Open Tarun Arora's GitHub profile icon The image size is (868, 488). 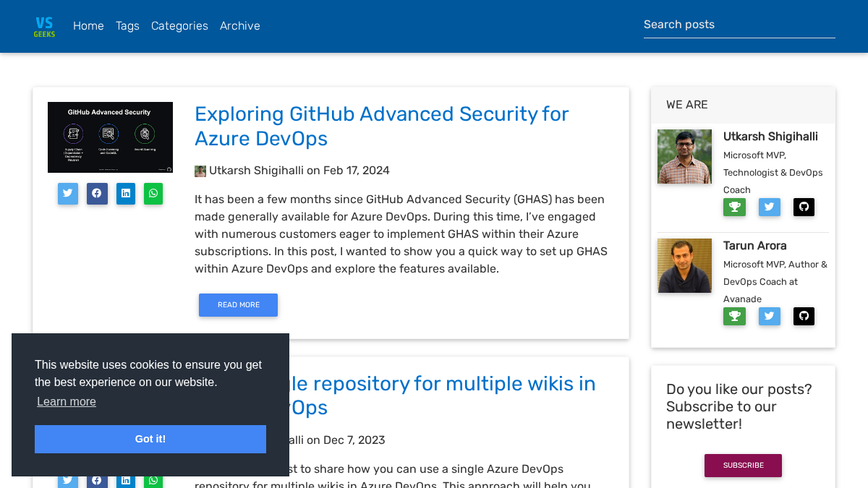point(804,317)
